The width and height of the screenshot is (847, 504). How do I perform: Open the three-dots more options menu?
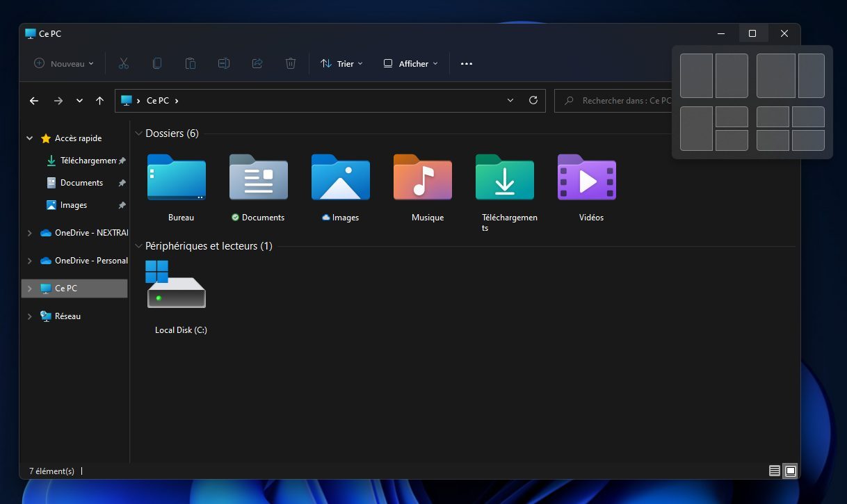click(x=467, y=63)
